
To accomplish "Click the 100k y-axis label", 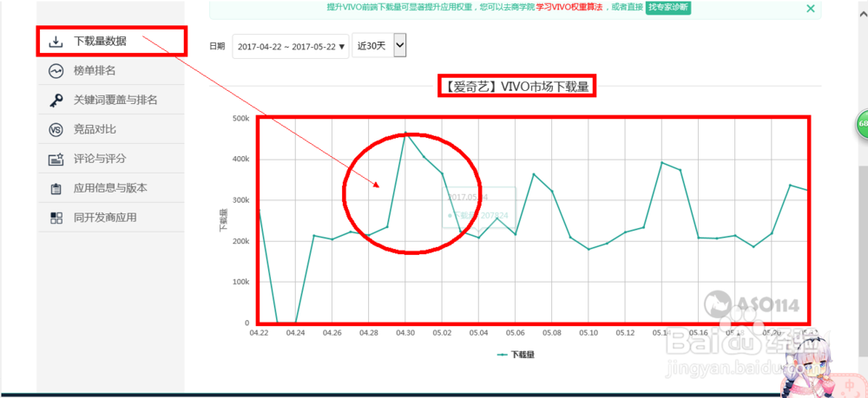I will coord(242,283).
